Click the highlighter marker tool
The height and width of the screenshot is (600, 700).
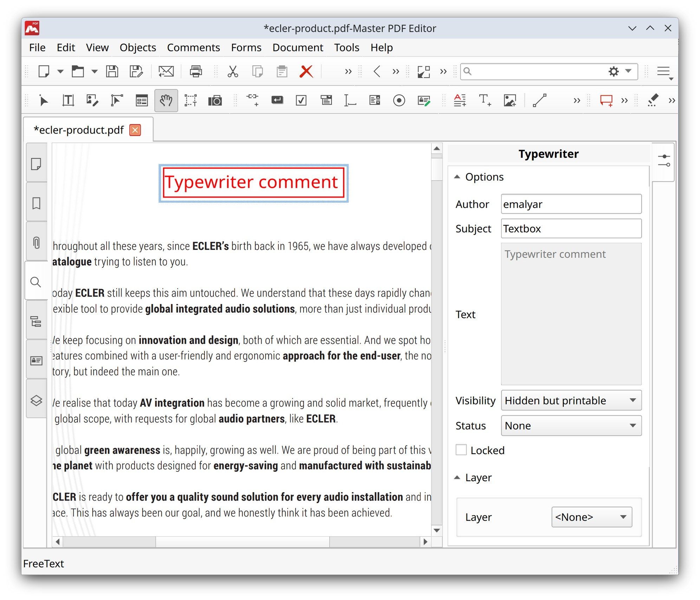[x=653, y=100]
